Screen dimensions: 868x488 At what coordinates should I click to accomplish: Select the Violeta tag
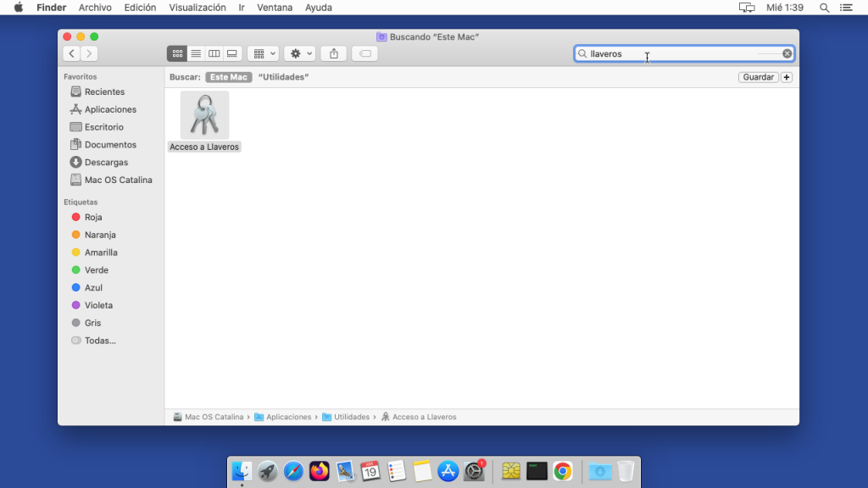click(98, 306)
